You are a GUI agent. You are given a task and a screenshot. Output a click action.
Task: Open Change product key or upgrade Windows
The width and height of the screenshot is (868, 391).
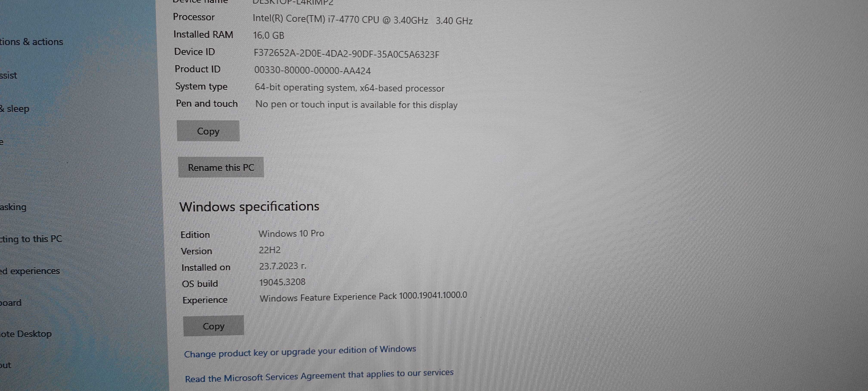click(x=299, y=349)
